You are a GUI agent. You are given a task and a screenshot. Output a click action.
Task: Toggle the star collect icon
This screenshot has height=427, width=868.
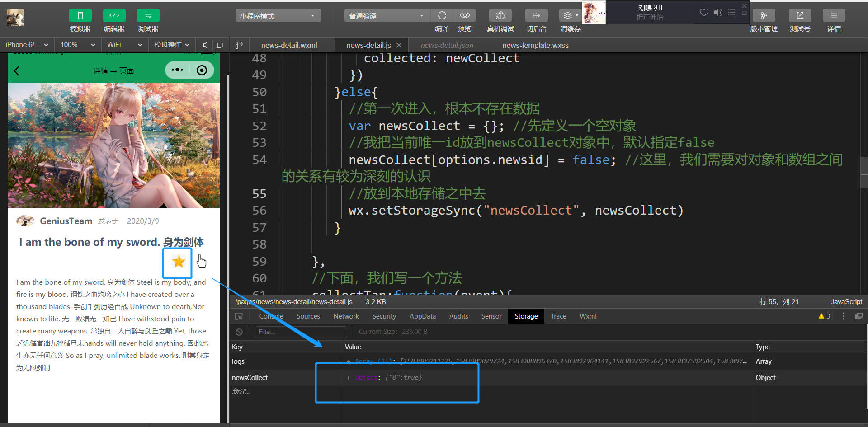(179, 261)
